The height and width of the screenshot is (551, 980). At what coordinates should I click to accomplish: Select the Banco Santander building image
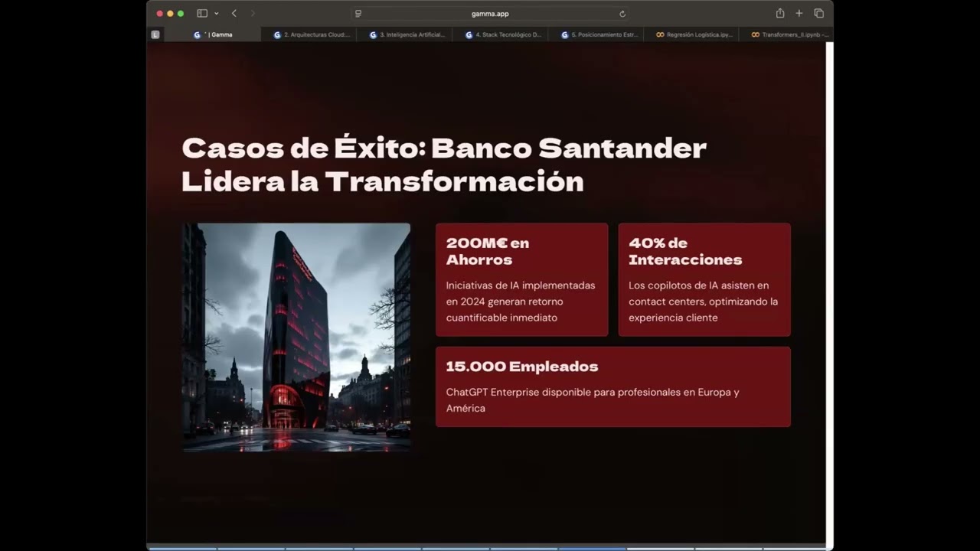coord(296,337)
